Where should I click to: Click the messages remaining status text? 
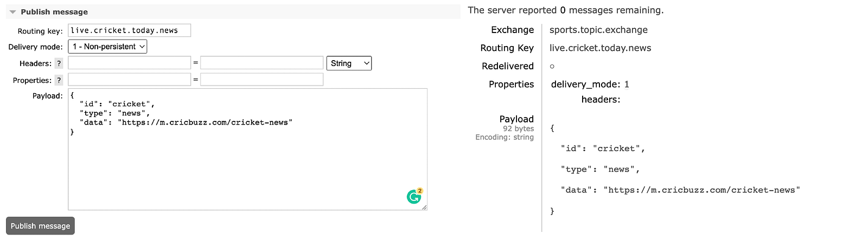click(566, 10)
